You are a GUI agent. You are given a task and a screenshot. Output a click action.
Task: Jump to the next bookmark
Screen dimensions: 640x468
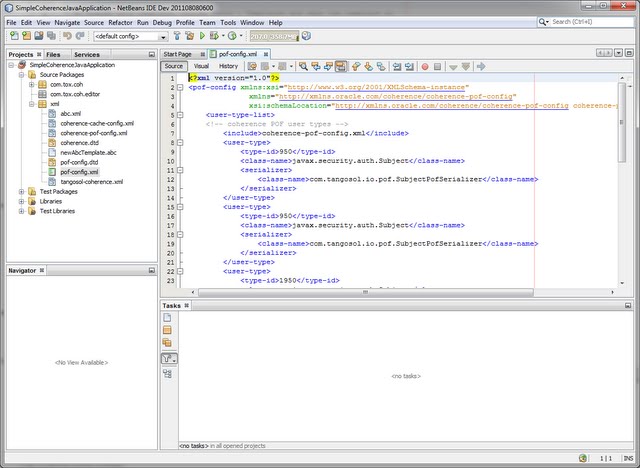click(x=369, y=66)
